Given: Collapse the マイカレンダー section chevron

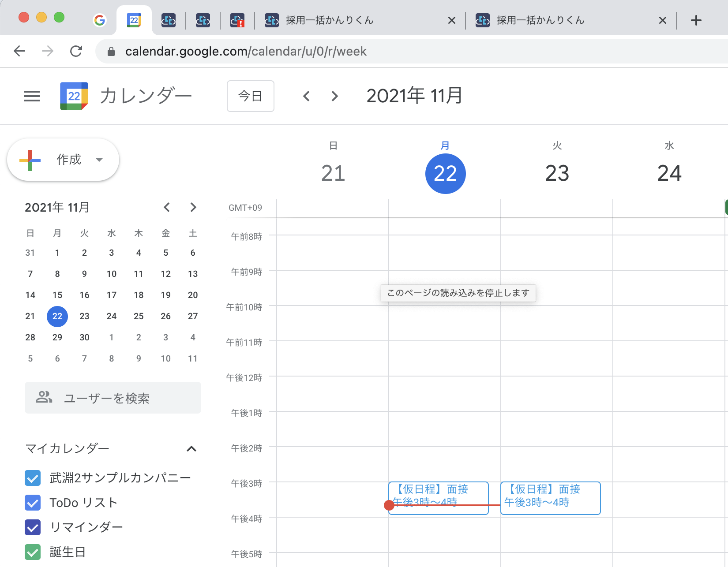Looking at the screenshot, I should 191,449.
